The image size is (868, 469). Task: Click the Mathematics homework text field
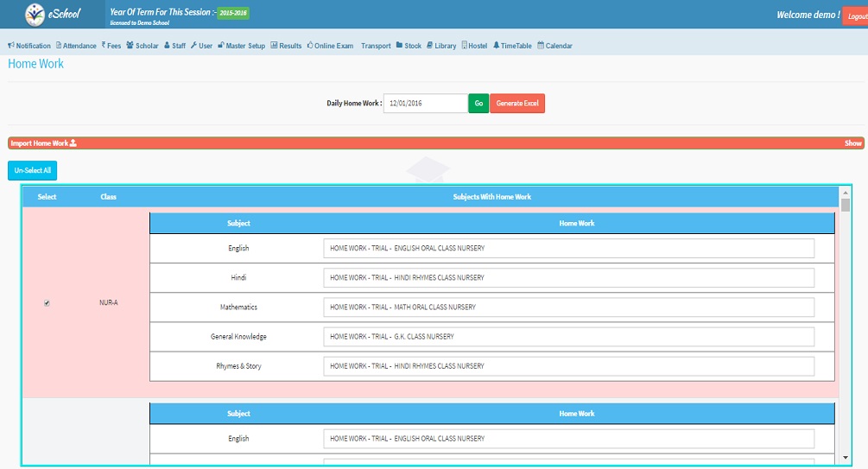click(568, 307)
